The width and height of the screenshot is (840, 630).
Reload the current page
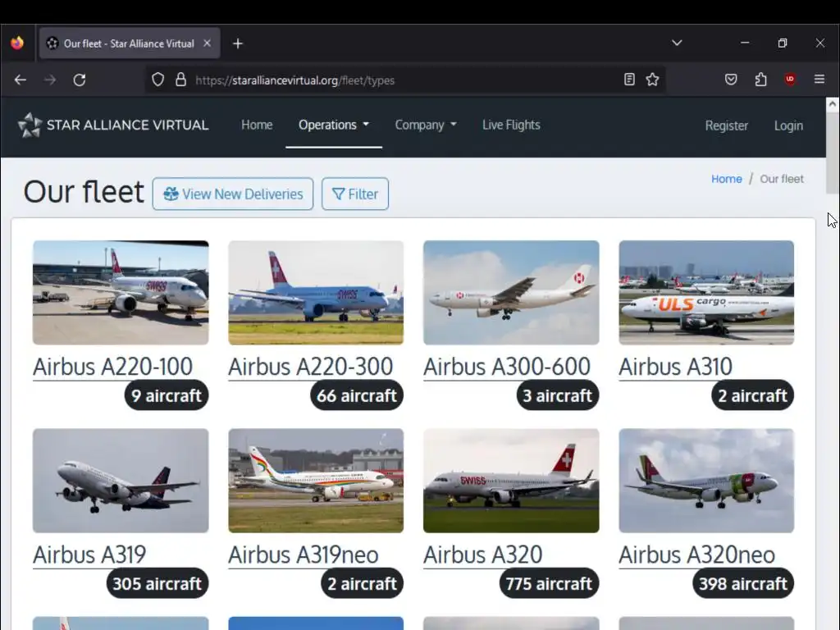[80, 80]
